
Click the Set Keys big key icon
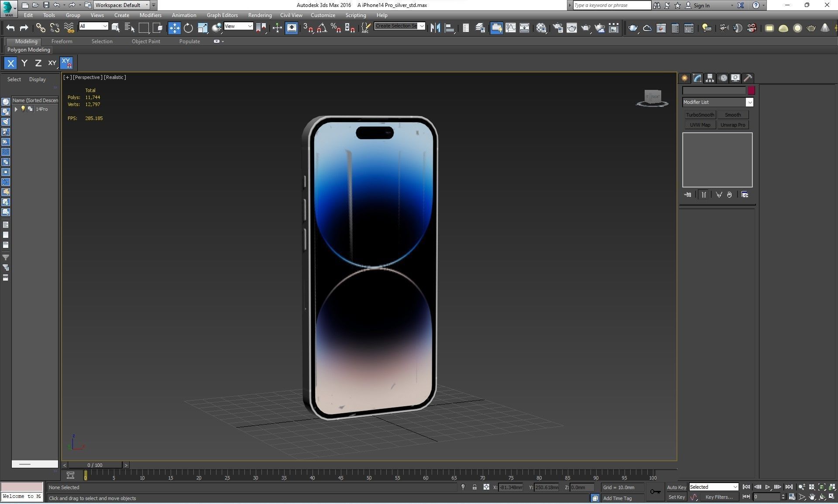pyautogui.click(x=655, y=492)
